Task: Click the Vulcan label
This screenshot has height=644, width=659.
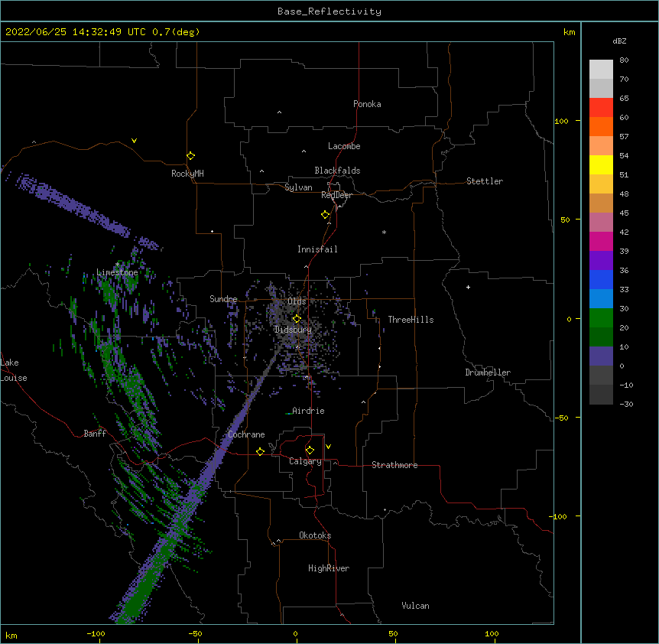Action: click(415, 606)
